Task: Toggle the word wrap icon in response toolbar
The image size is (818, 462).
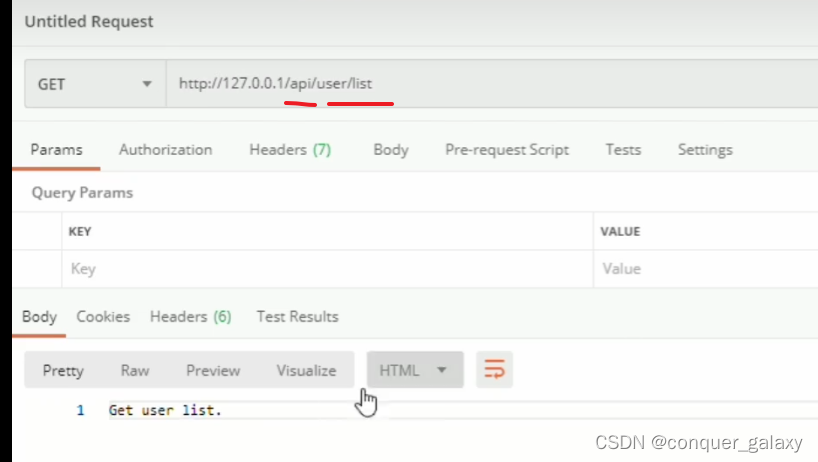Action: pyautogui.click(x=494, y=370)
